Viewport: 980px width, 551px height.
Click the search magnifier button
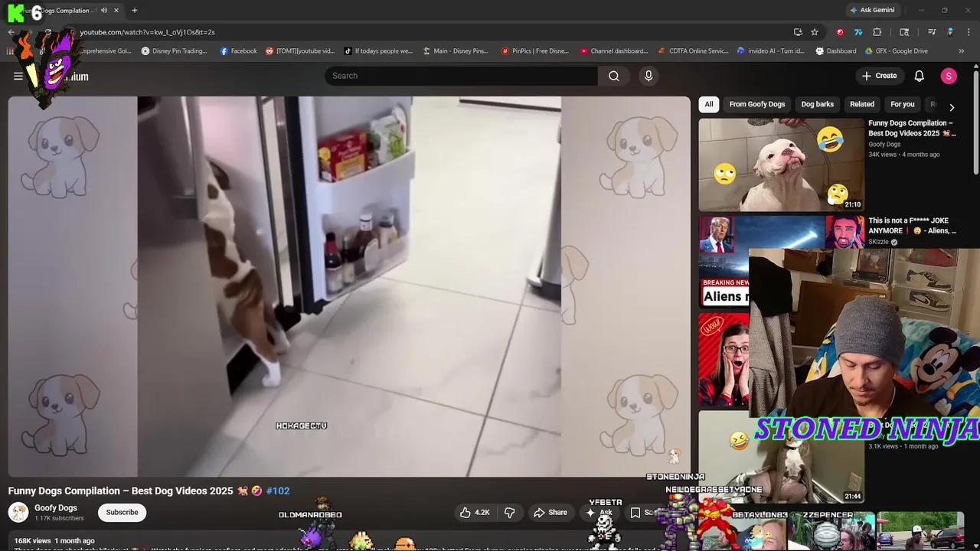pos(614,76)
